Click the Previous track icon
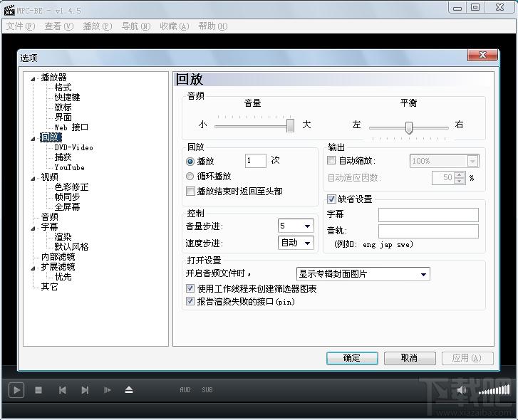Image resolution: width=518 pixels, height=420 pixels. point(62,389)
